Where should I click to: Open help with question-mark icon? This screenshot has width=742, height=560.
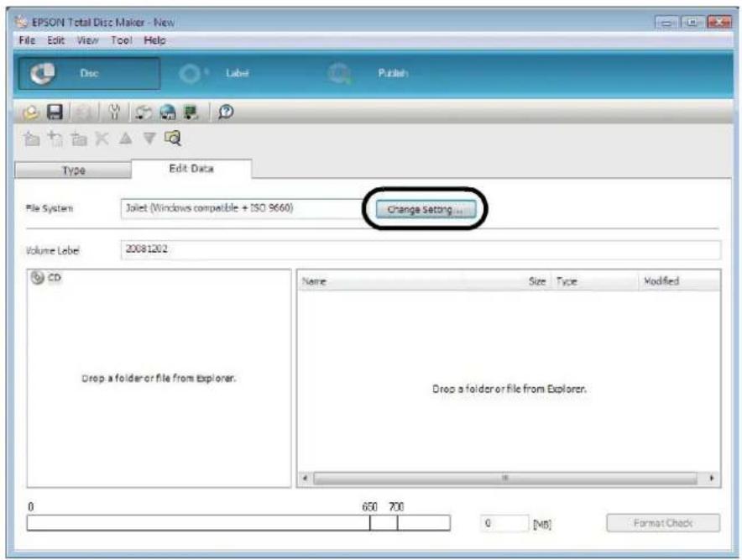click(226, 113)
